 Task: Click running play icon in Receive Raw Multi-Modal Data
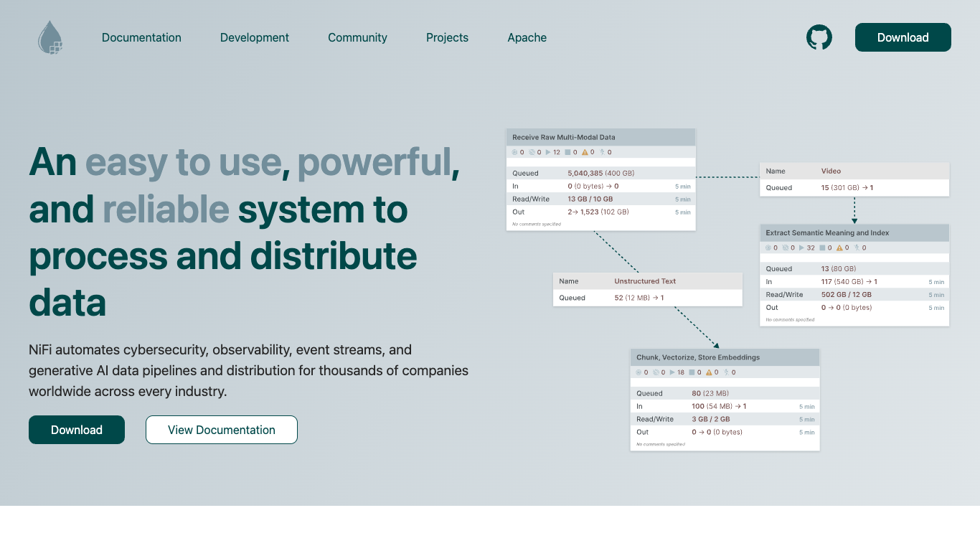pyautogui.click(x=548, y=152)
